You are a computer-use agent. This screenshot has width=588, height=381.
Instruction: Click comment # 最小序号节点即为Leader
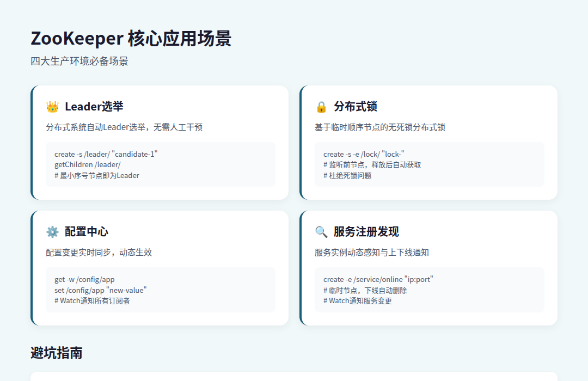(x=97, y=175)
